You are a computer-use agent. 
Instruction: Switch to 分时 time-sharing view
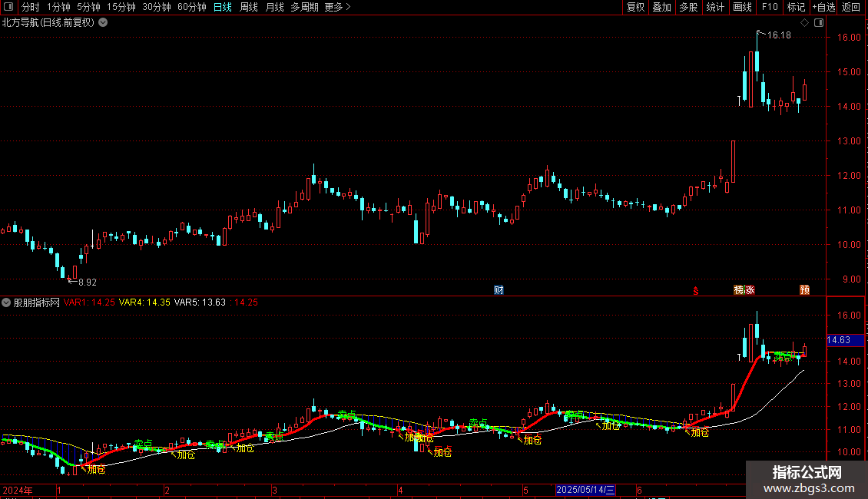pos(31,7)
